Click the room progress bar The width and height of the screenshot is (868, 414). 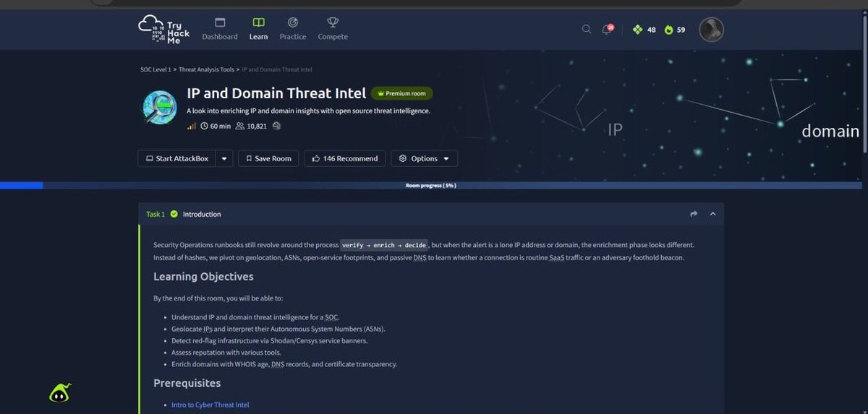pos(431,186)
